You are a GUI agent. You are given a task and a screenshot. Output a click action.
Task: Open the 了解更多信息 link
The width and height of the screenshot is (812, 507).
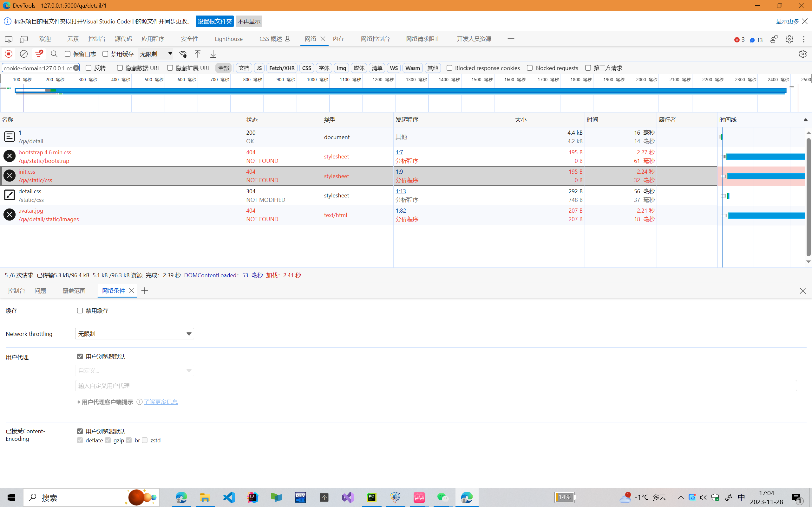pyautogui.click(x=161, y=402)
